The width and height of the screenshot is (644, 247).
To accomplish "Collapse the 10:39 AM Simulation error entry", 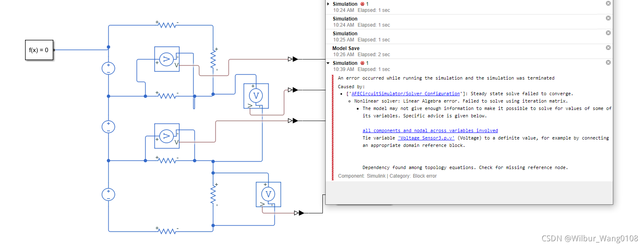I will click(x=329, y=63).
